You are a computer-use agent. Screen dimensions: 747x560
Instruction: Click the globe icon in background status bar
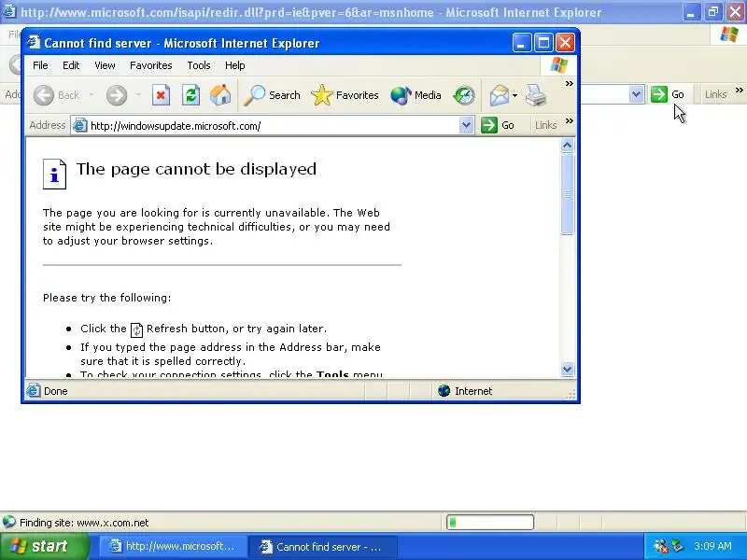click(9, 523)
